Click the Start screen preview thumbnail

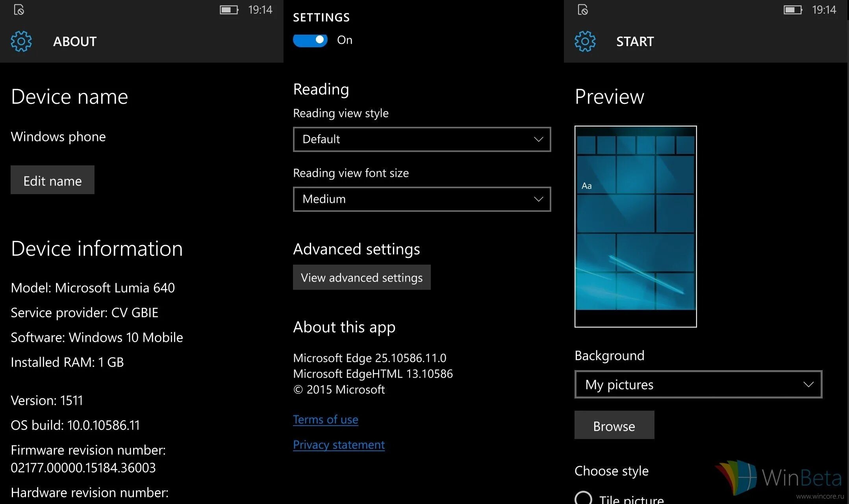pyautogui.click(x=636, y=226)
